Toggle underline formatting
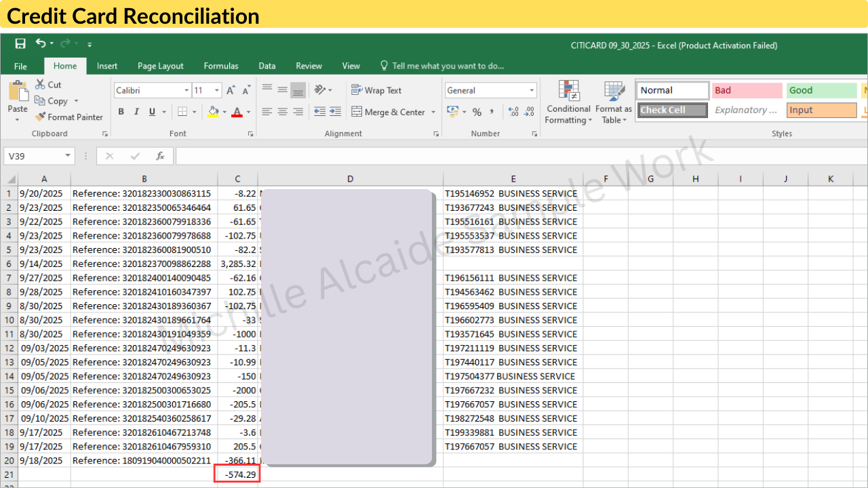Screen dimensions: 868x488 (x=152, y=112)
